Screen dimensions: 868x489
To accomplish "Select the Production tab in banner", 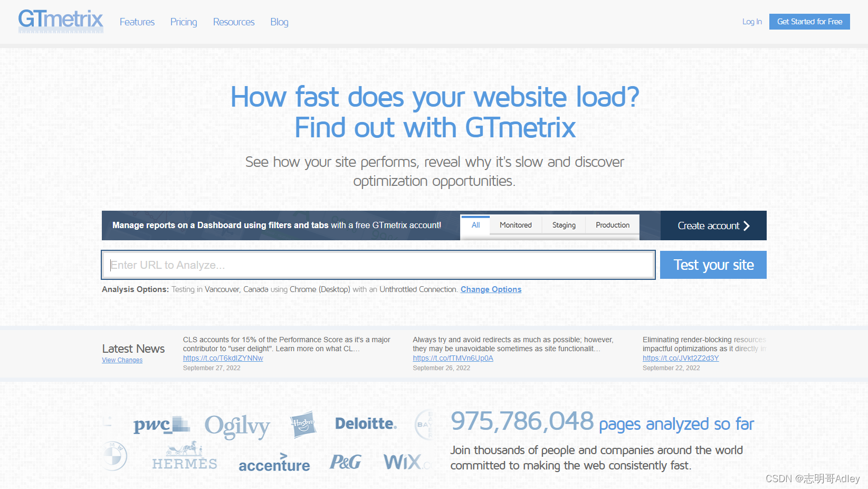I will click(x=613, y=225).
